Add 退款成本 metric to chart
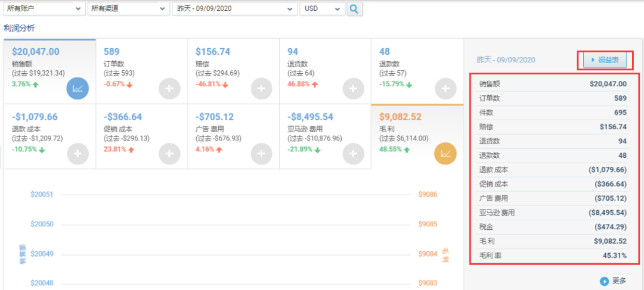644x290 pixels. (x=78, y=154)
